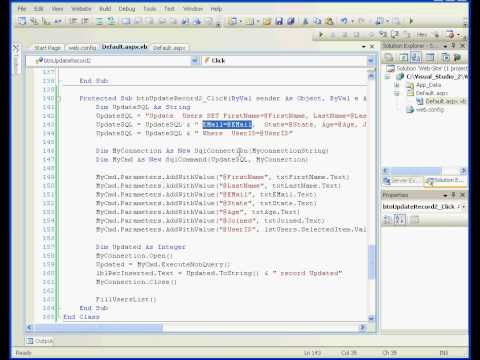Open Solution Explorer window position menu
Image resolution: width=480 pixels, height=360 pixels.
(445, 46)
